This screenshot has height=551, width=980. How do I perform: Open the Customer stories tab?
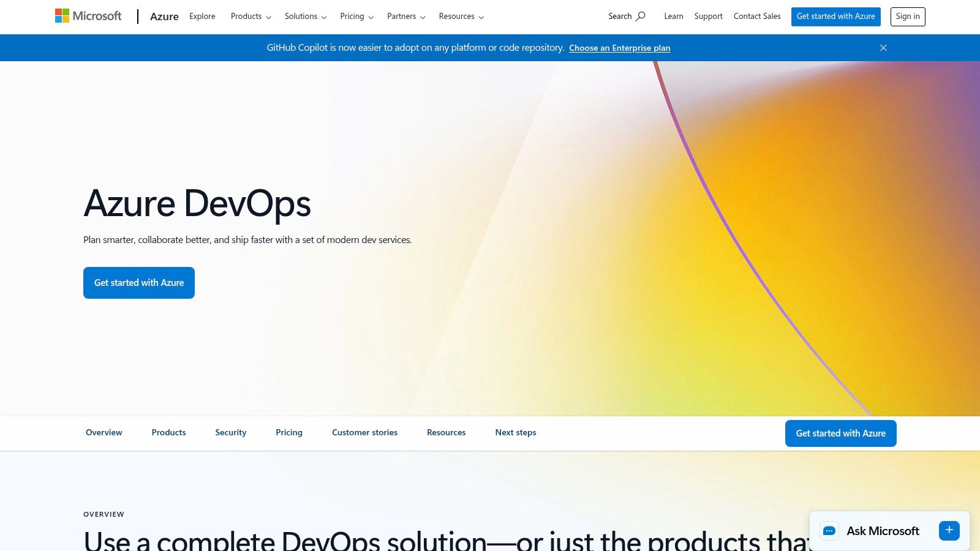click(x=364, y=432)
